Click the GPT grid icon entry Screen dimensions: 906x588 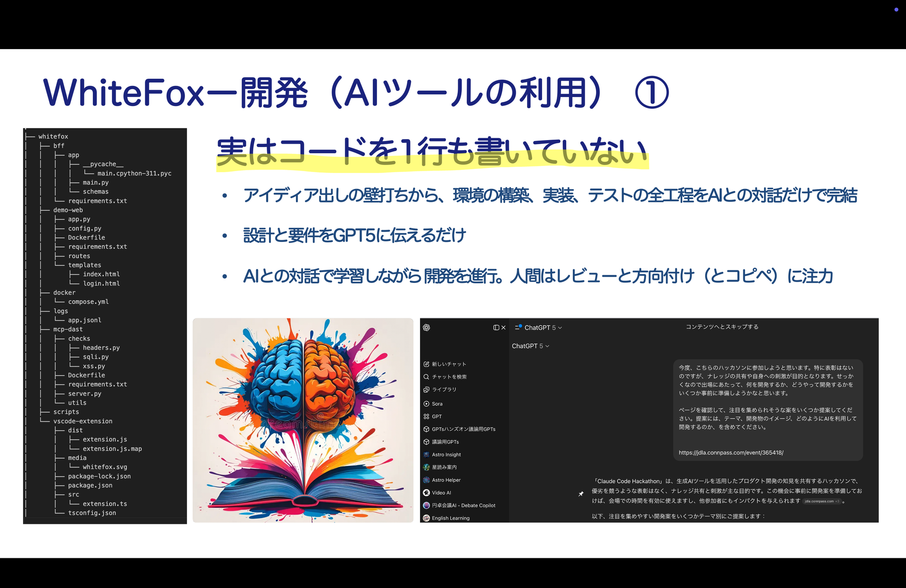pyautogui.click(x=427, y=416)
